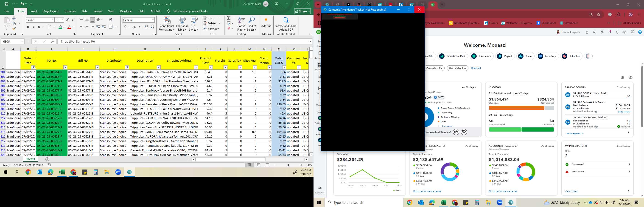
Task: Open Conditional Formatting menu
Action: [x=167, y=24]
